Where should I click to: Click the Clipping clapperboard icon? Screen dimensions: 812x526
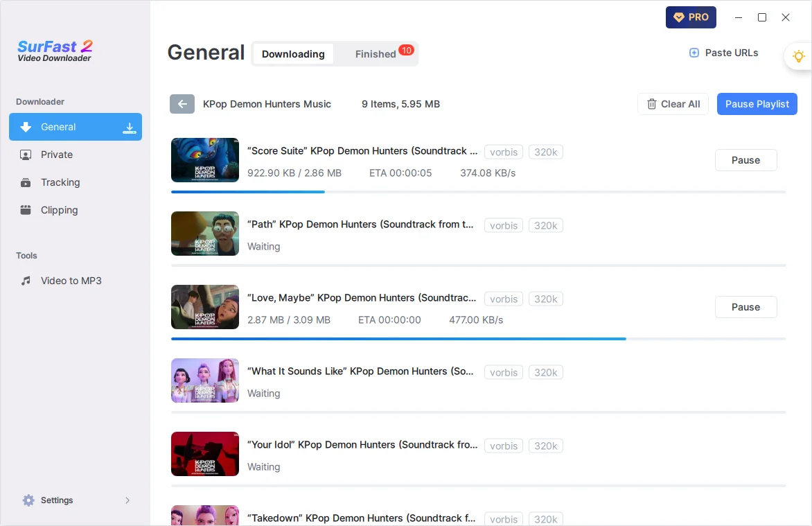click(26, 210)
